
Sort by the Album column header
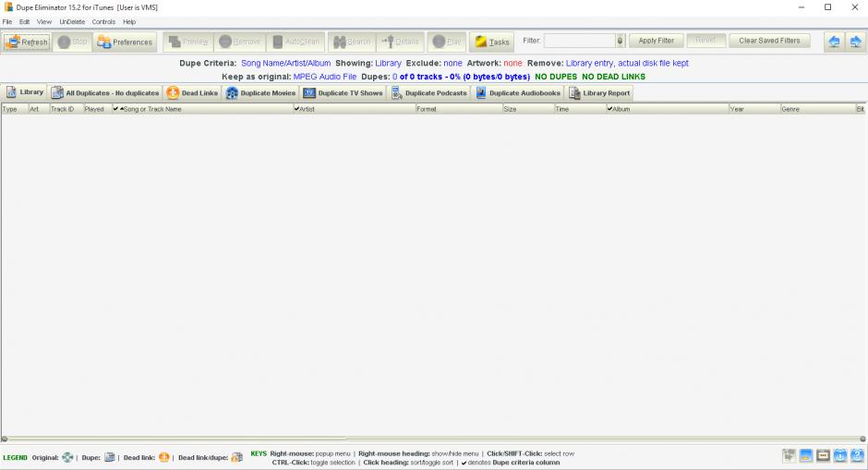pyautogui.click(x=668, y=109)
